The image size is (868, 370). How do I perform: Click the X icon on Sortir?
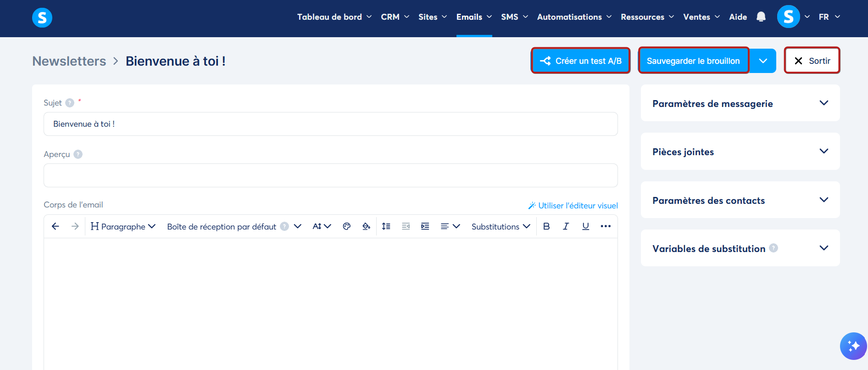coord(798,61)
